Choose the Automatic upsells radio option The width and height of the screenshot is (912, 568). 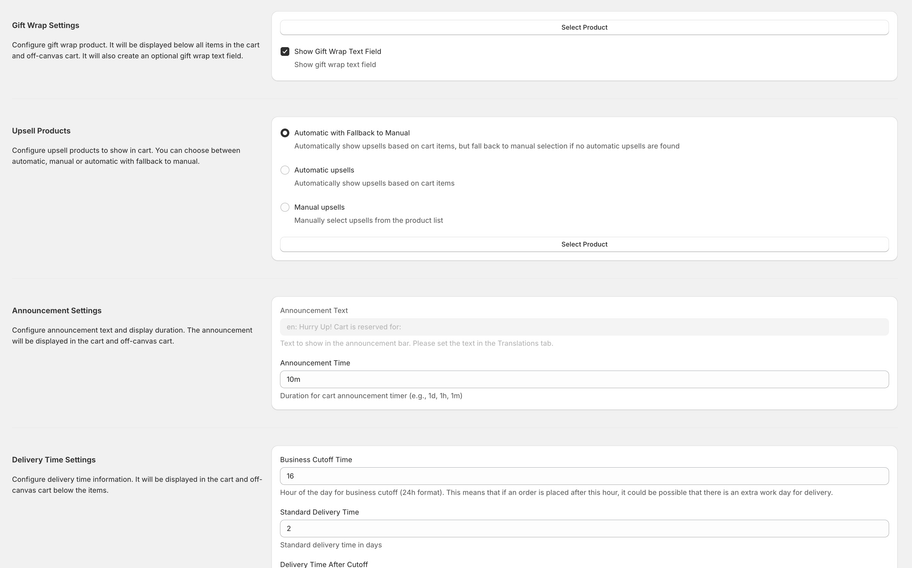(x=285, y=170)
